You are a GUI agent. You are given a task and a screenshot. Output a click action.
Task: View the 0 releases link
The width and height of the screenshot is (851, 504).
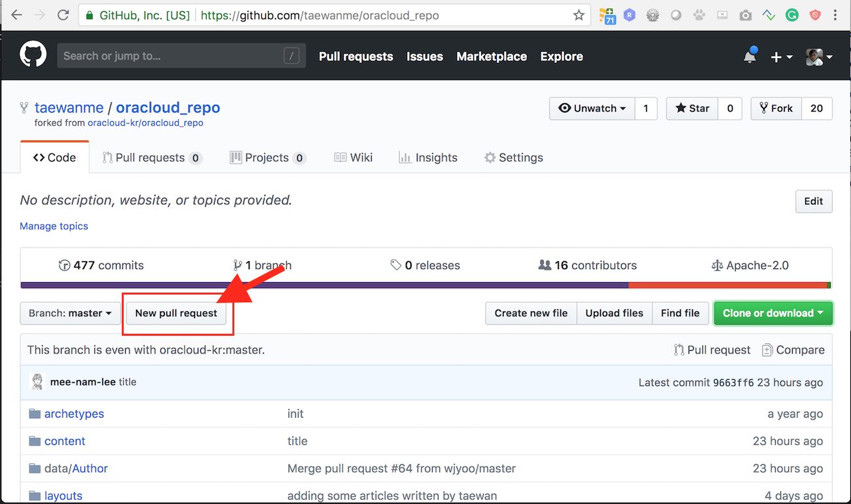[x=425, y=265]
